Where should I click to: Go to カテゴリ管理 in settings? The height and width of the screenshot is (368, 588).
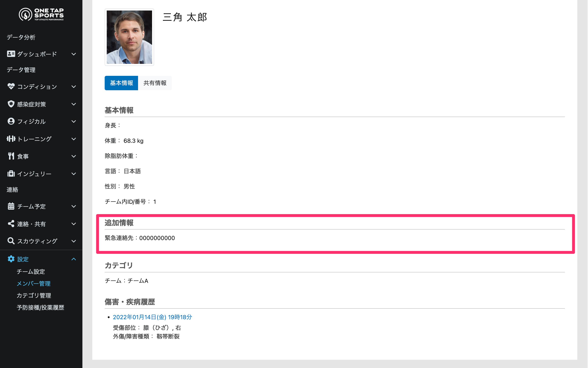(34, 295)
